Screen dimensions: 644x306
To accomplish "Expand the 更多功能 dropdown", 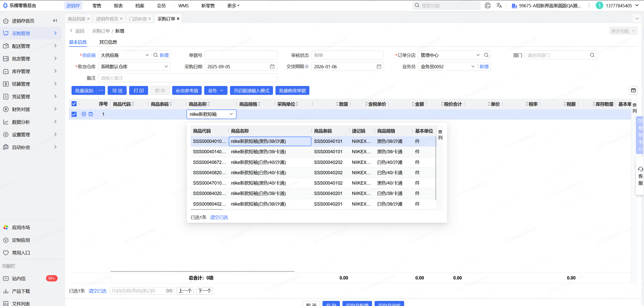I will [623, 31].
